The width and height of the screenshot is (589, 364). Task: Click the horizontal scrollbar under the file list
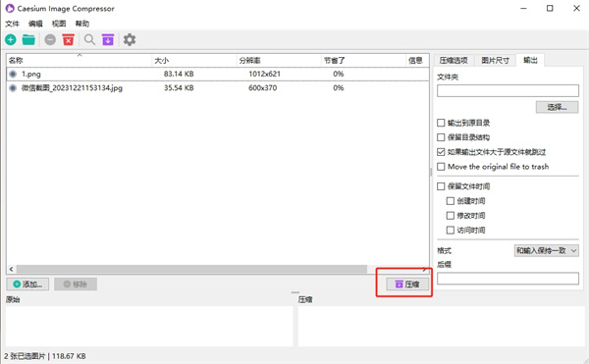(191, 269)
